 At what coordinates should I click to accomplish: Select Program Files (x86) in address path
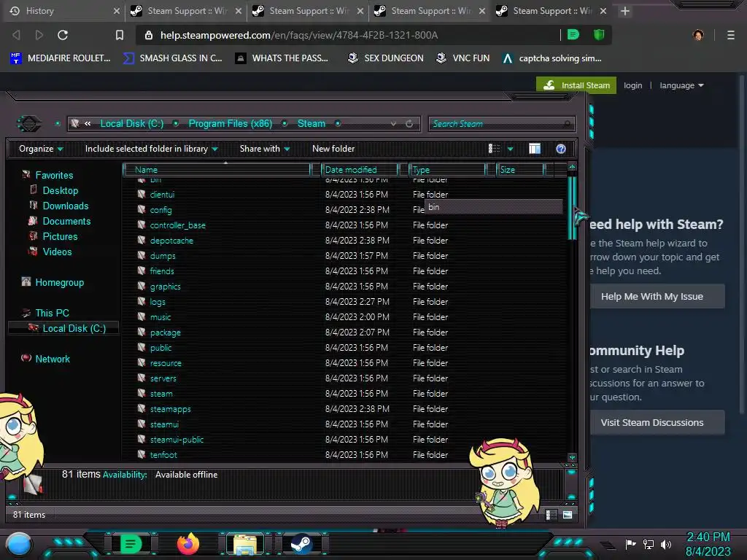coord(230,123)
